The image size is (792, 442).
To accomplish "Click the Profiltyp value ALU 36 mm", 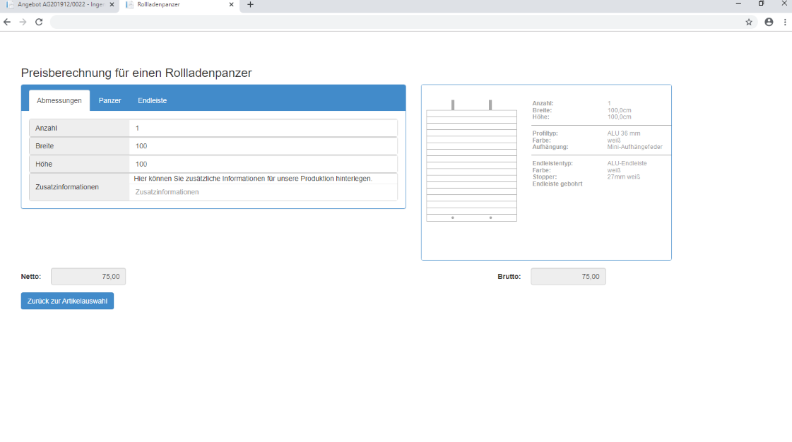I will (x=623, y=133).
